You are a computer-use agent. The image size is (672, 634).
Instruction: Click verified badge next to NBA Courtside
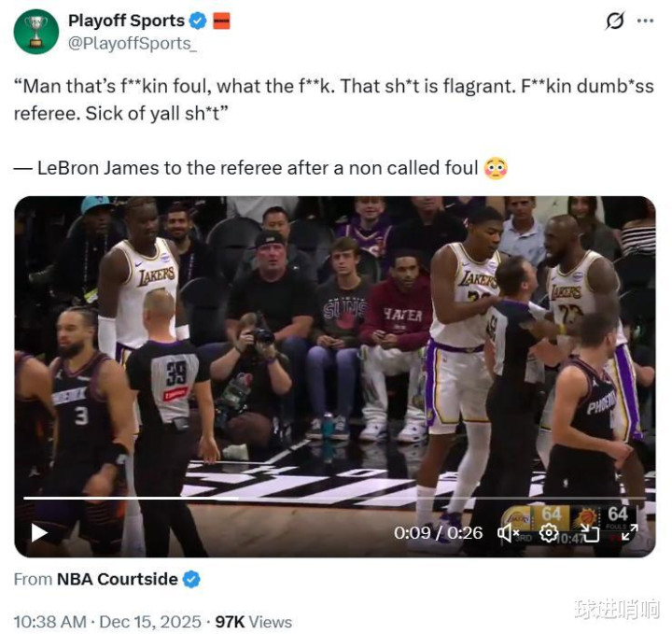click(x=191, y=579)
